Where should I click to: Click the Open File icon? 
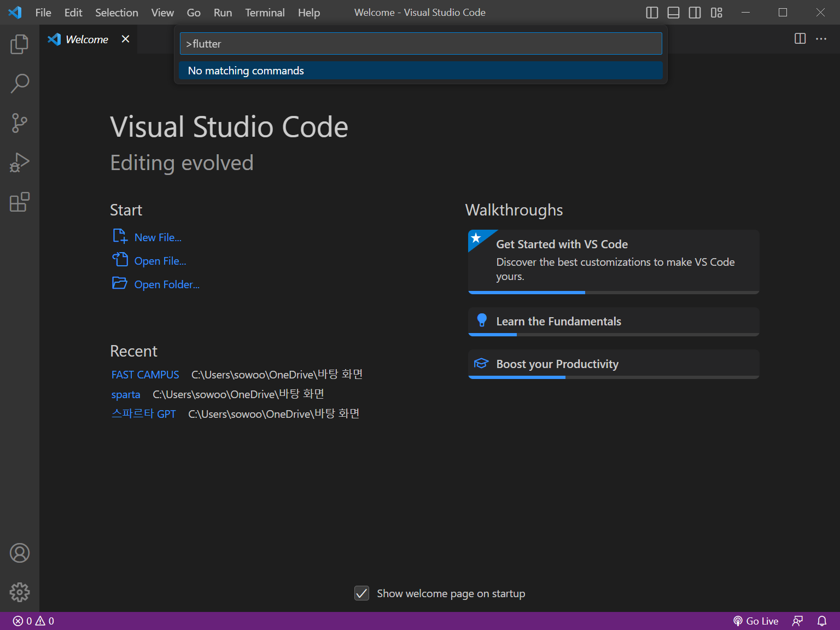point(120,259)
